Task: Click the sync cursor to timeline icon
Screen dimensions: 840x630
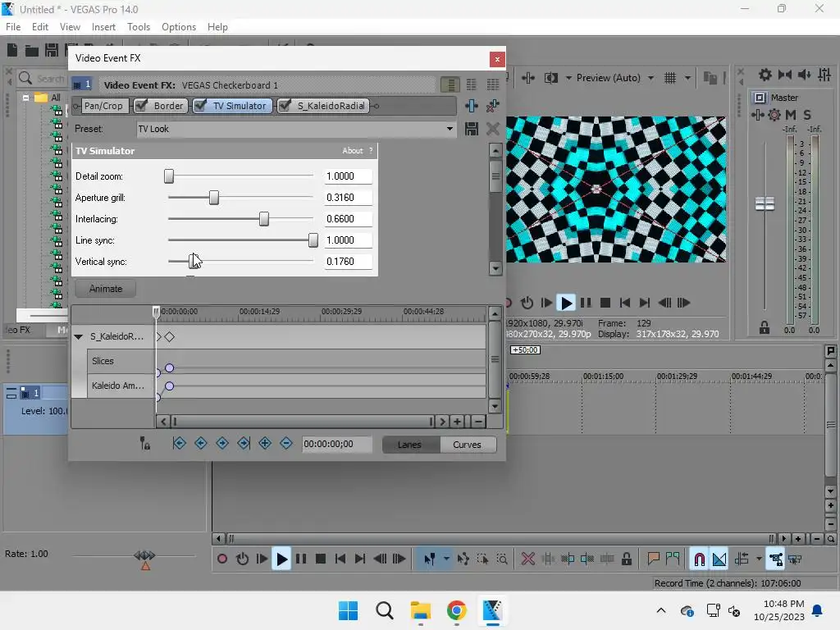Action: click(x=144, y=443)
